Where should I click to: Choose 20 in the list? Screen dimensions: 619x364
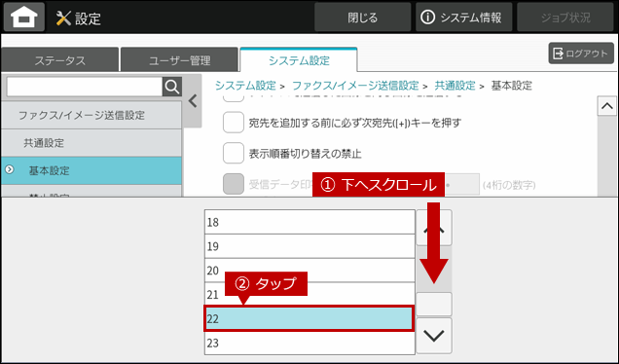tap(309, 271)
